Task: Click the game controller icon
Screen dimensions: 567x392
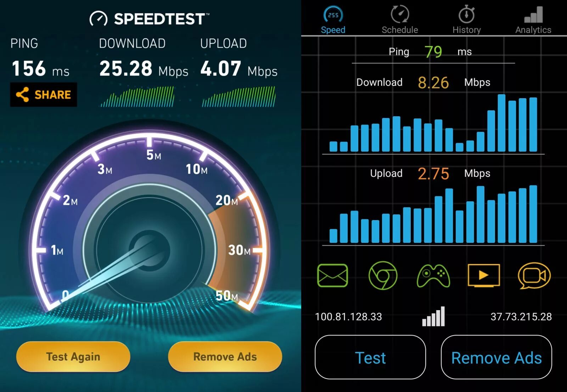Action: click(x=433, y=275)
